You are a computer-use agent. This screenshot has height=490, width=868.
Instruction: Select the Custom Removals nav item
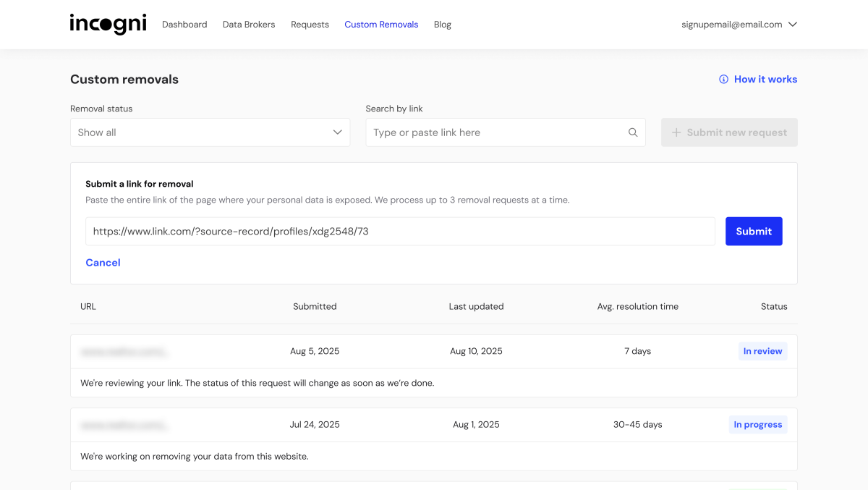point(381,25)
